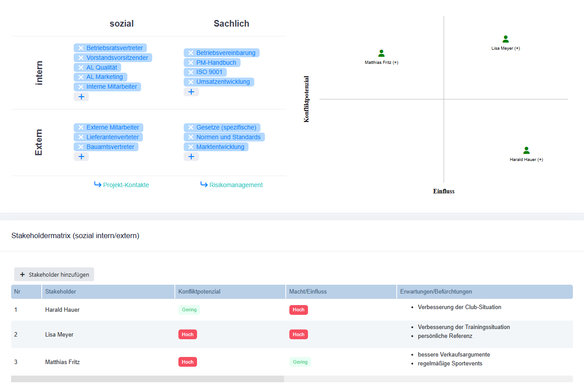The image size is (584, 392).
Task: Click the Erwartungen/Befürchtungen column header
Action: point(485,292)
